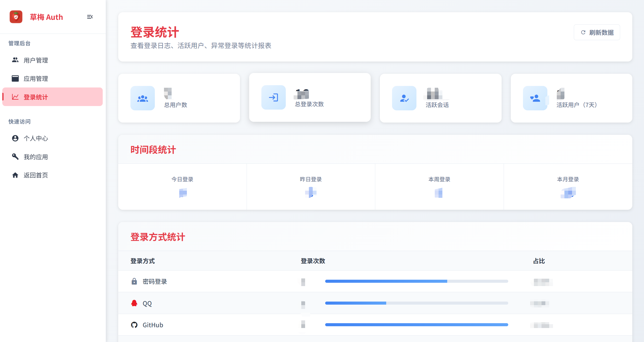644x342 pixels.
Task: Go to 个人中心
Action: point(53,138)
